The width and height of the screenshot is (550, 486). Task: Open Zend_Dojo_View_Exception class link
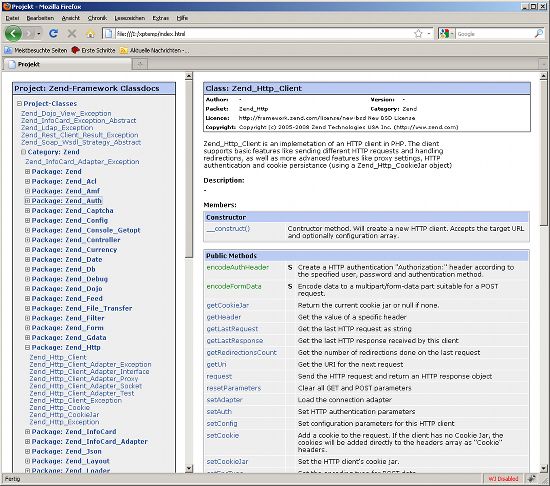point(66,113)
